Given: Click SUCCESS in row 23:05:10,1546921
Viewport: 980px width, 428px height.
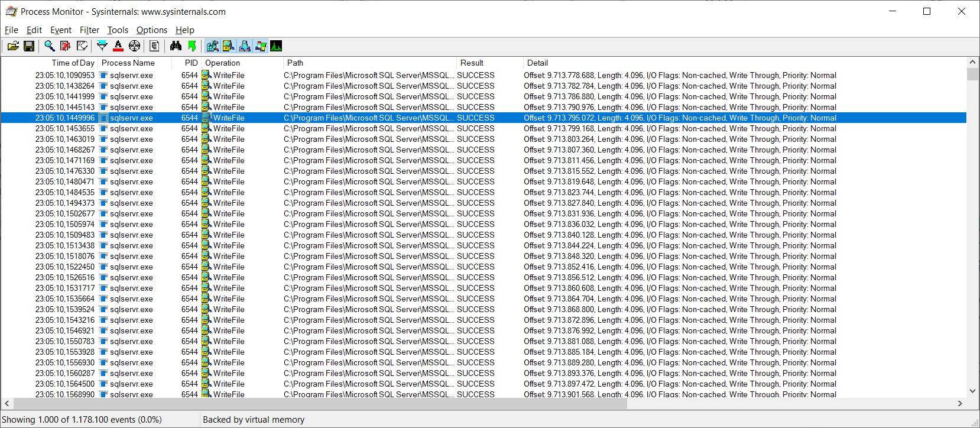Looking at the screenshot, I should (476, 331).
